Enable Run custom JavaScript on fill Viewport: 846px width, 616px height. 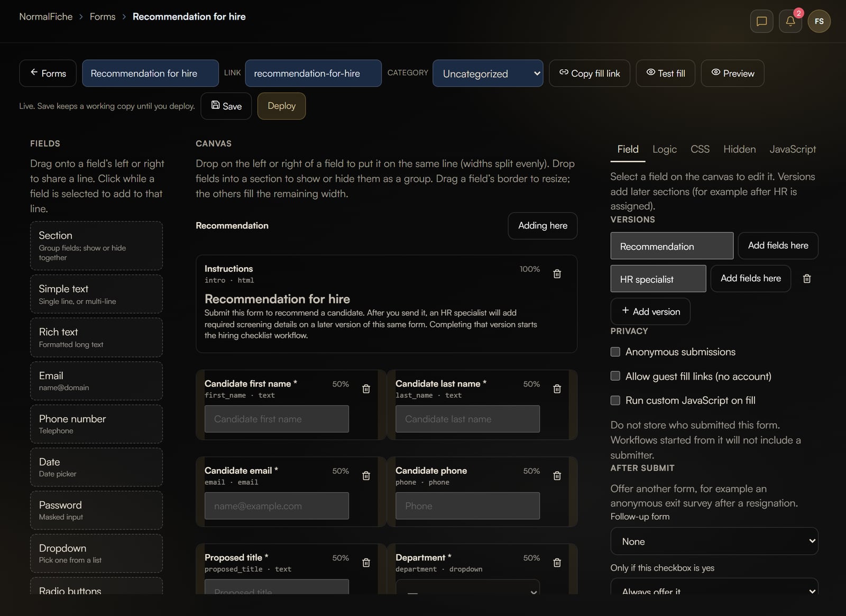(x=615, y=400)
